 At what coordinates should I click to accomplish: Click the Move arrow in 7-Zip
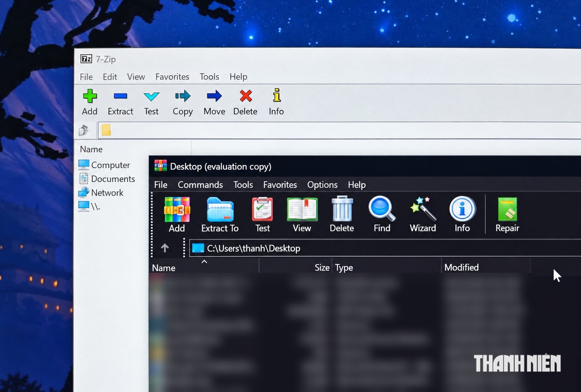[x=214, y=96]
